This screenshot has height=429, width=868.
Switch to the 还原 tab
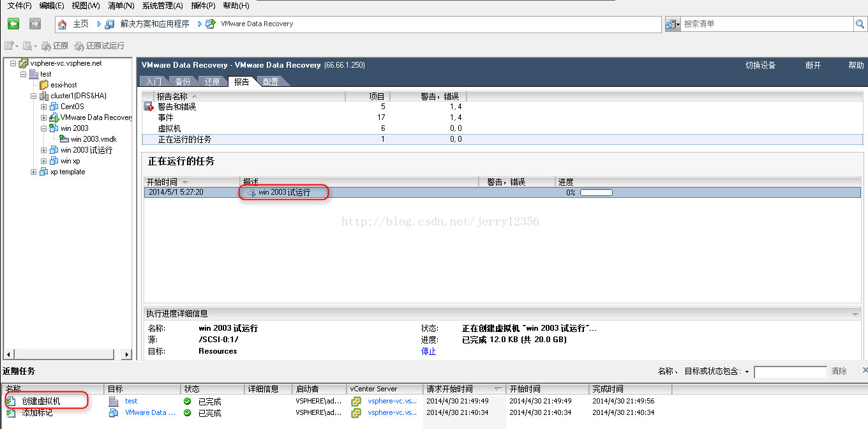pyautogui.click(x=213, y=82)
